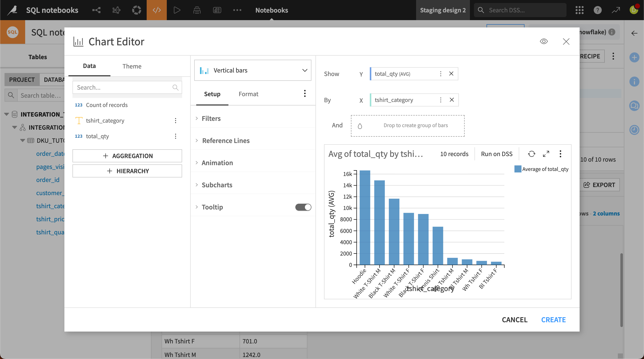Expand the chart to full screen

[x=546, y=154]
